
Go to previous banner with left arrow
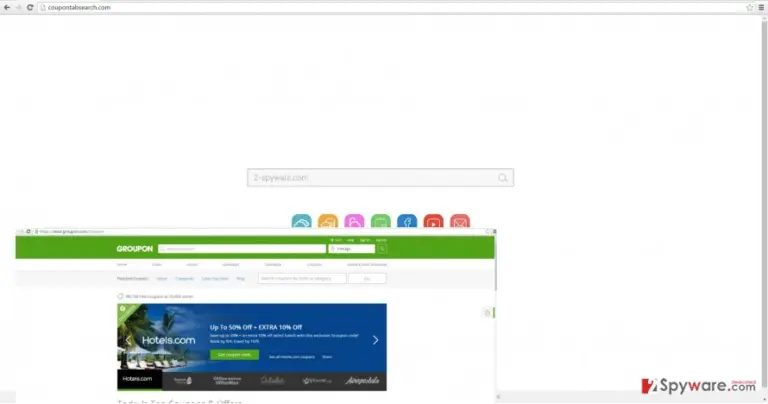128,340
